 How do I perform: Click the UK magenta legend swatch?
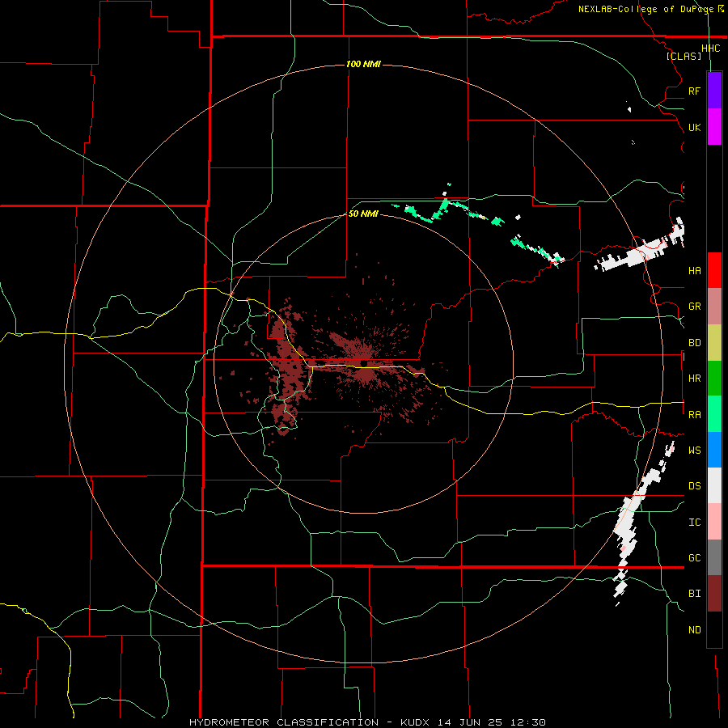714,127
